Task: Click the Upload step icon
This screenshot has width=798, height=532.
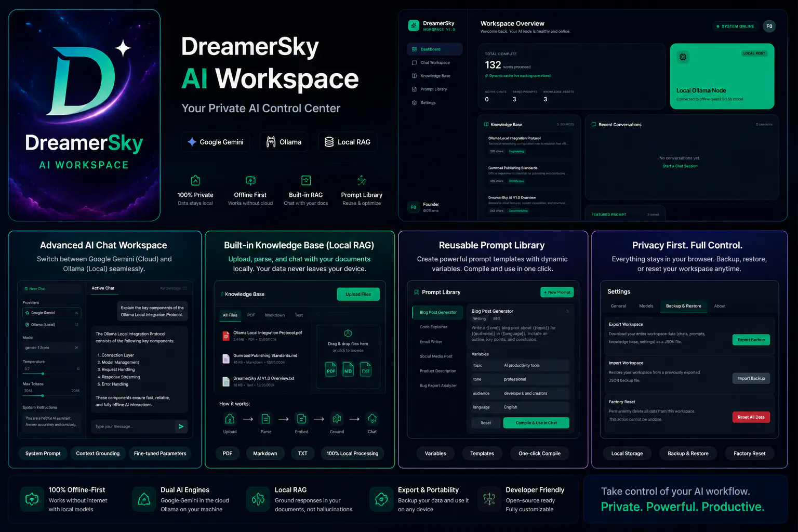Action: [x=230, y=419]
